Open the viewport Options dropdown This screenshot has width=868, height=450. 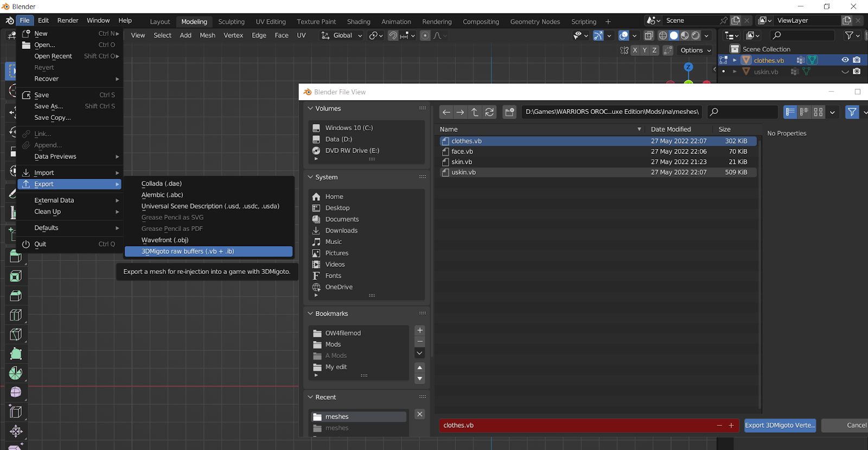click(x=695, y=50)
